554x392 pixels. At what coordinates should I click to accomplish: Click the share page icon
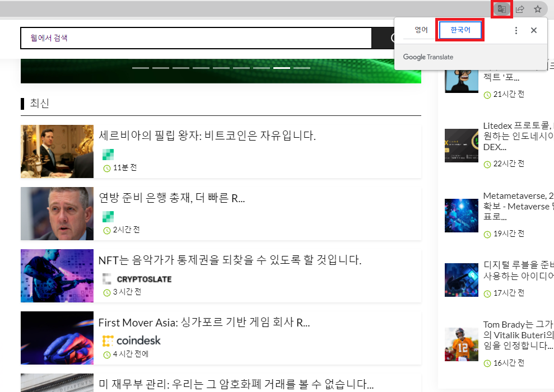(x=520, y=9)
